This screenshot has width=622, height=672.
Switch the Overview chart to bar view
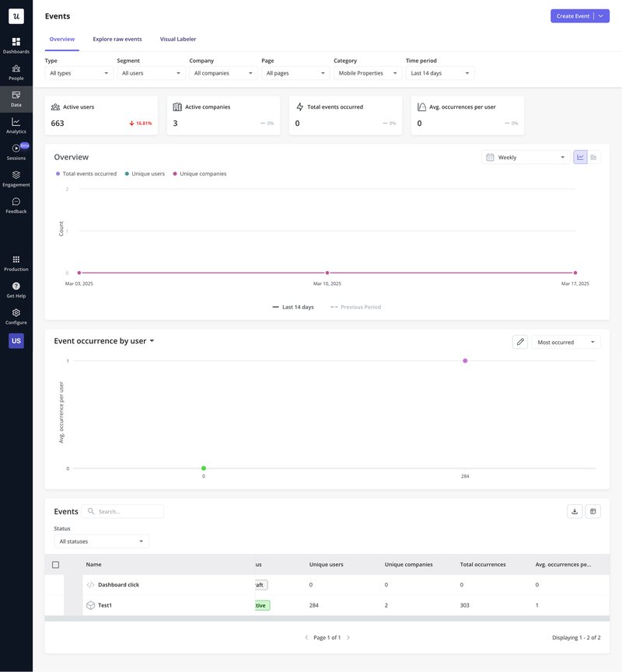[x=592, y=156]
